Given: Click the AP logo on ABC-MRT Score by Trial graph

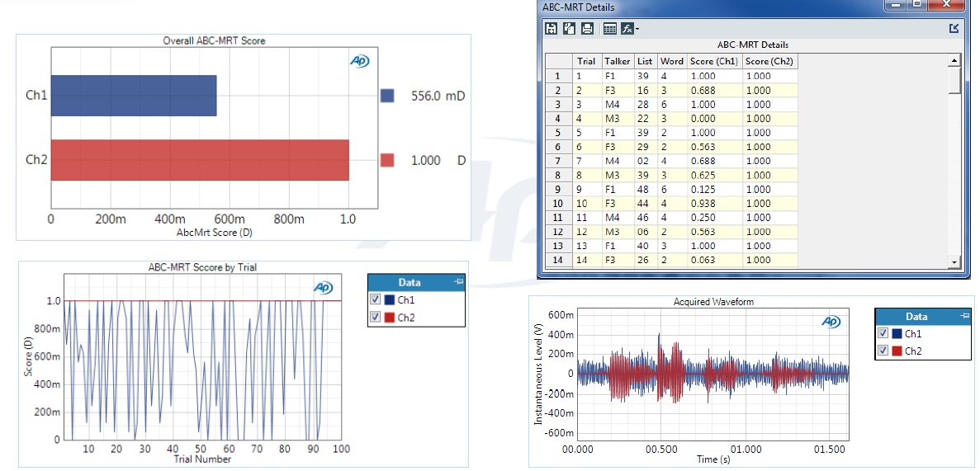Looking at the screenshot, I should (323, 287).
